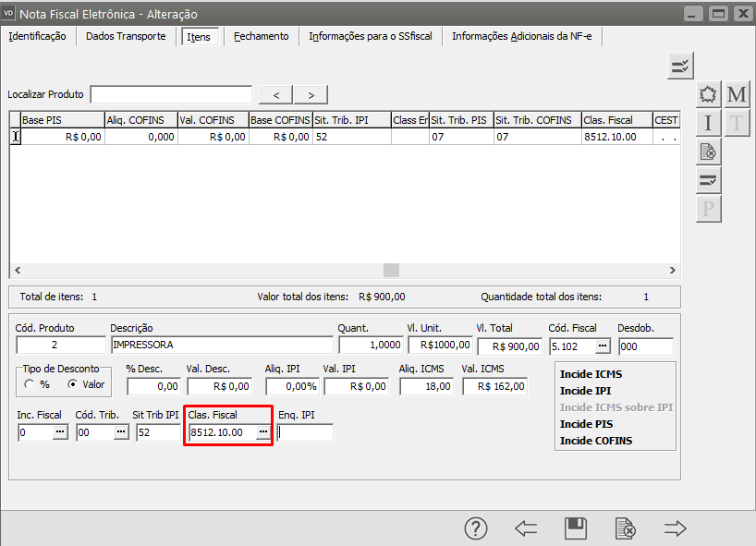Open the Dados Transporte tab
756x546 pixels.
point(126,36)
